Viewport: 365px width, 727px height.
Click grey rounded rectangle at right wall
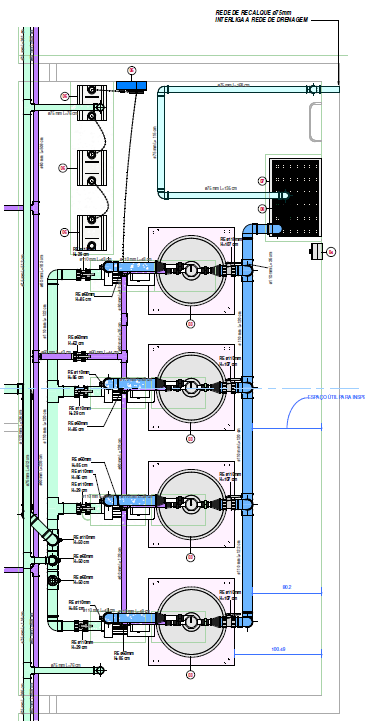(315, 122)
